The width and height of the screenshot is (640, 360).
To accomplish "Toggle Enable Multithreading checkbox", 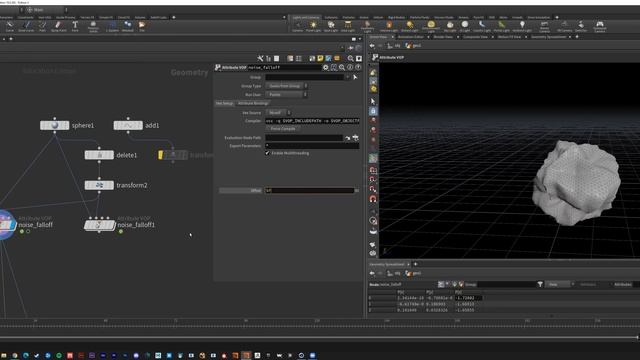I will (267, 153).
